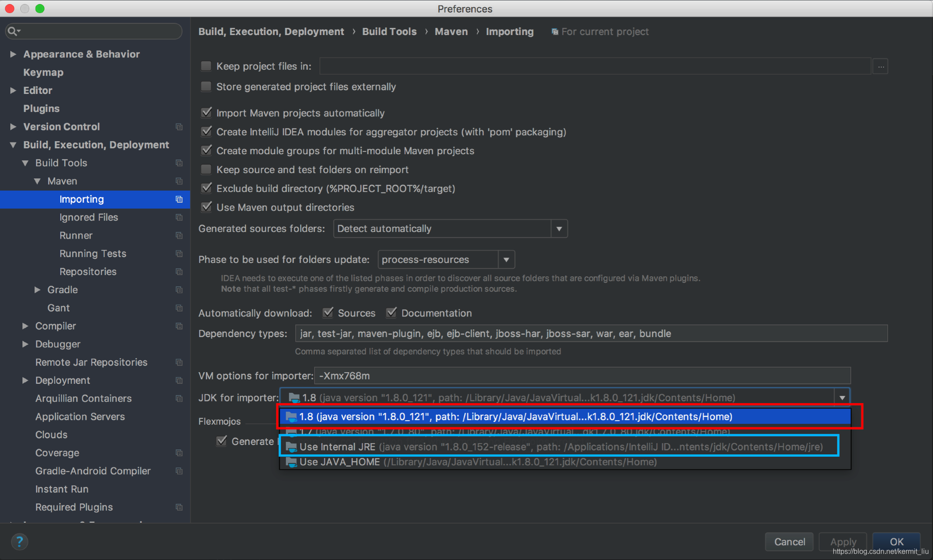Image resolution: width=933 pixels, height=560 pixels.
Task: Expand the Compiler node
Action: click(25, 326)
